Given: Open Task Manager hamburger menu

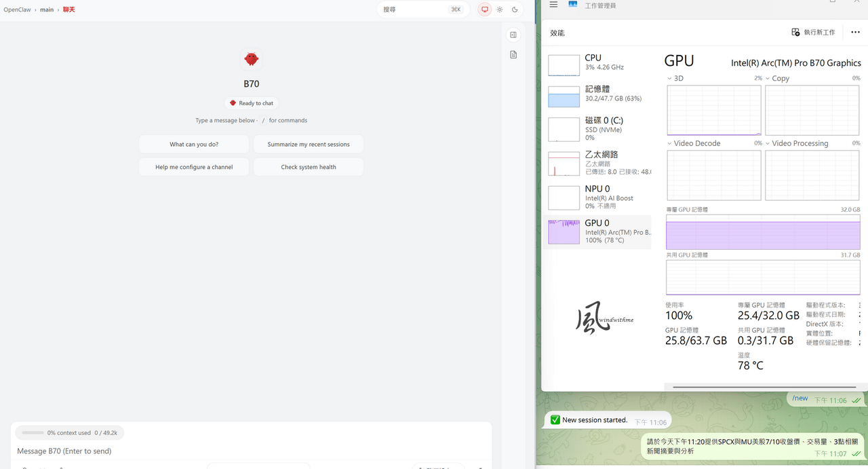Looking at the screenshot, I should click(553, 5).
